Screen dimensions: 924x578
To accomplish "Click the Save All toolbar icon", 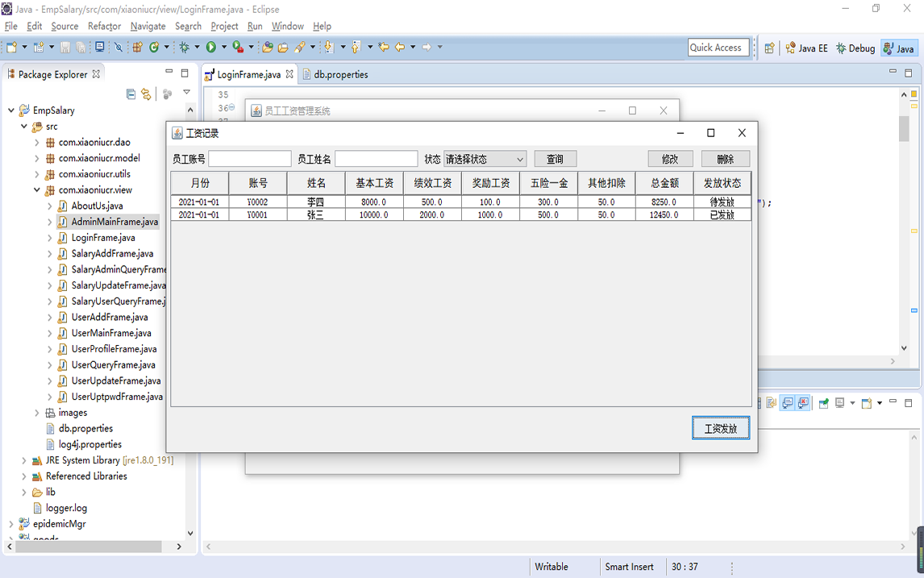I will click(81, 47).
